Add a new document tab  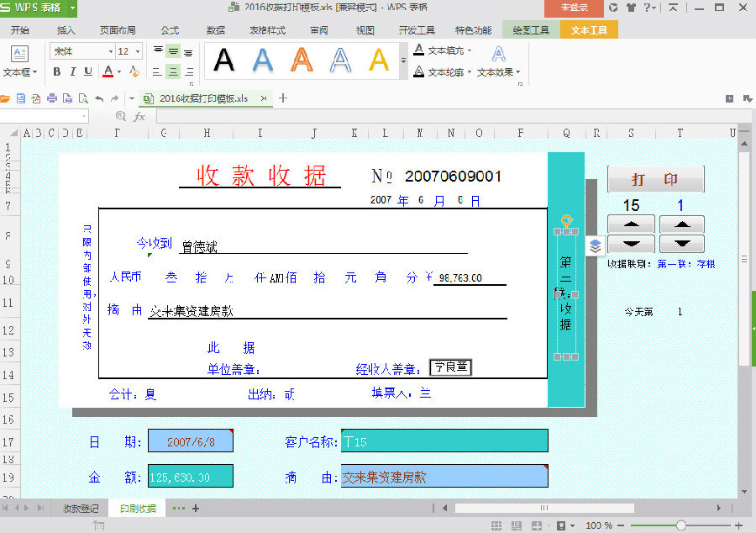tap(283, 98)
